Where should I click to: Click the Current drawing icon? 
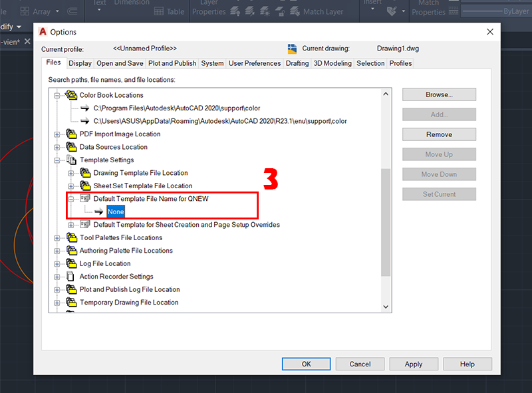pos(292,49)
